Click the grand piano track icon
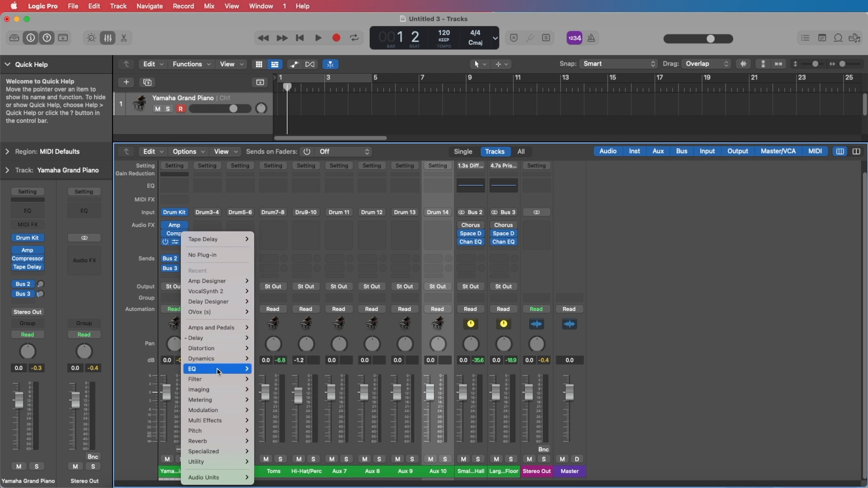This screenshot has width=868, height=488. point(139,103)
